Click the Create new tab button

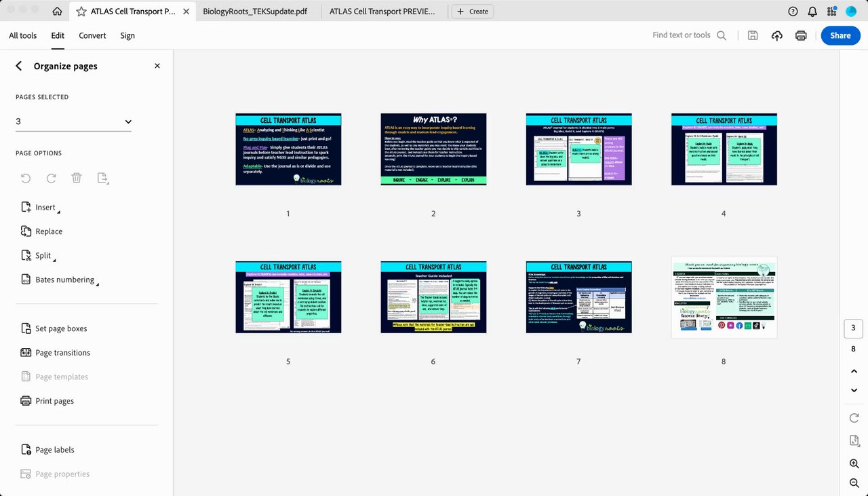[x=473, y=12]
